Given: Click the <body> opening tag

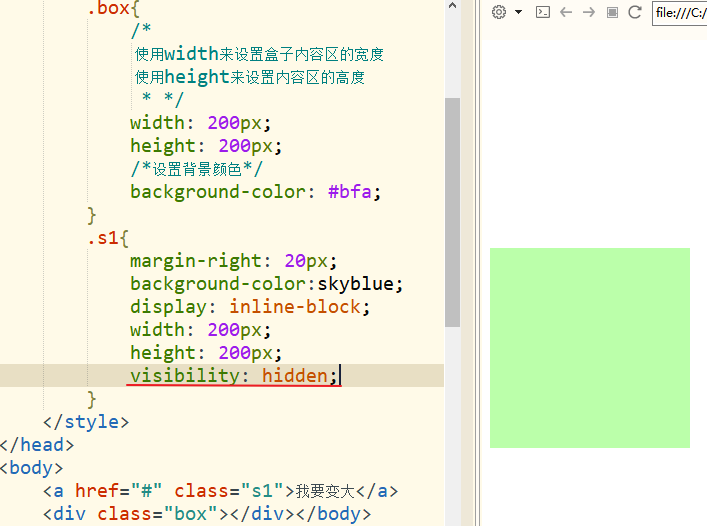Looking at the screenshot, I should 31,468.
